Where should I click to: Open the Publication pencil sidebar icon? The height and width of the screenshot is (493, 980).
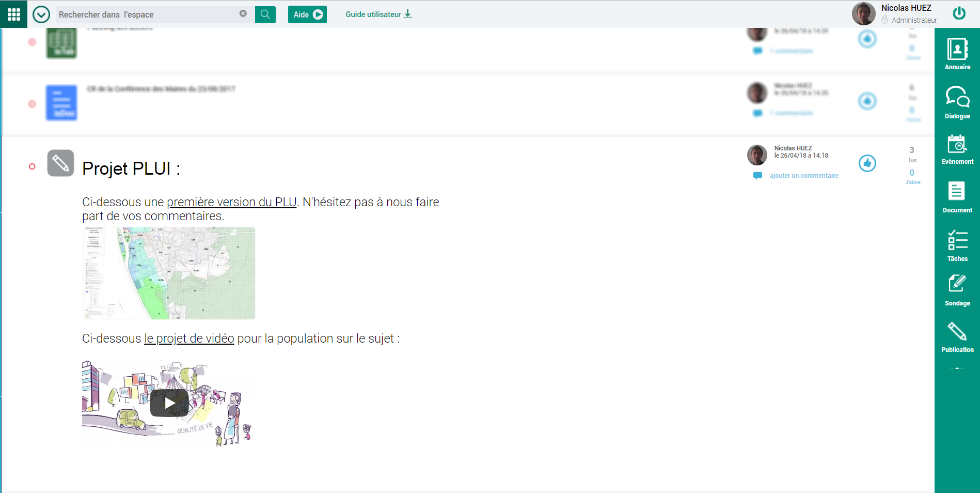[957, 337]
